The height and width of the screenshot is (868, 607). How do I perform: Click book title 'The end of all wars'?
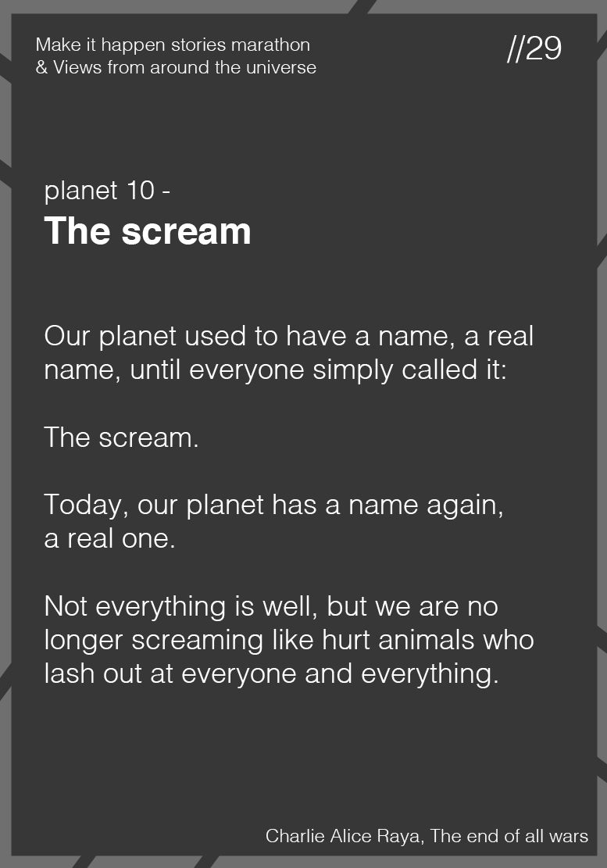tap(509, 836)
